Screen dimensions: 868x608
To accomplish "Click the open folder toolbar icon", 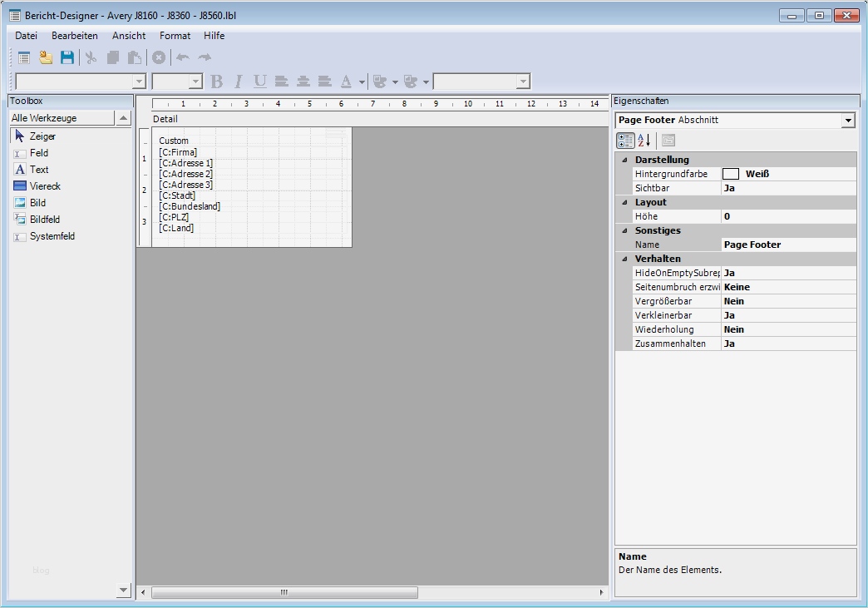I will click(x=46, y=57).
